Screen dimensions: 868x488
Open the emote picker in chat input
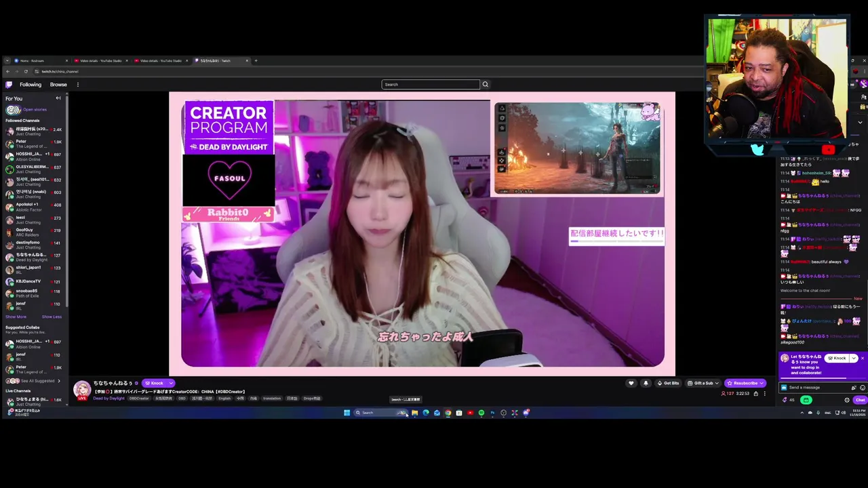pos(862,388)
